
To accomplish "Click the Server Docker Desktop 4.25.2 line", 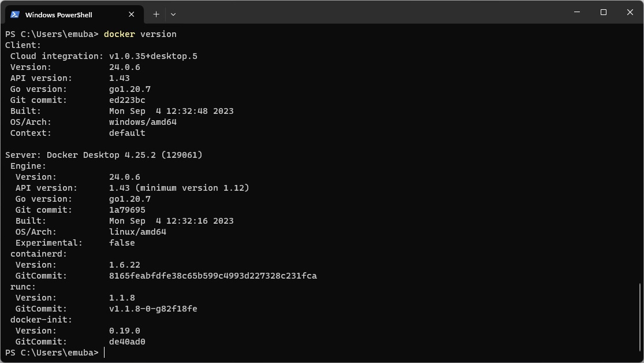I will point(103,155).
